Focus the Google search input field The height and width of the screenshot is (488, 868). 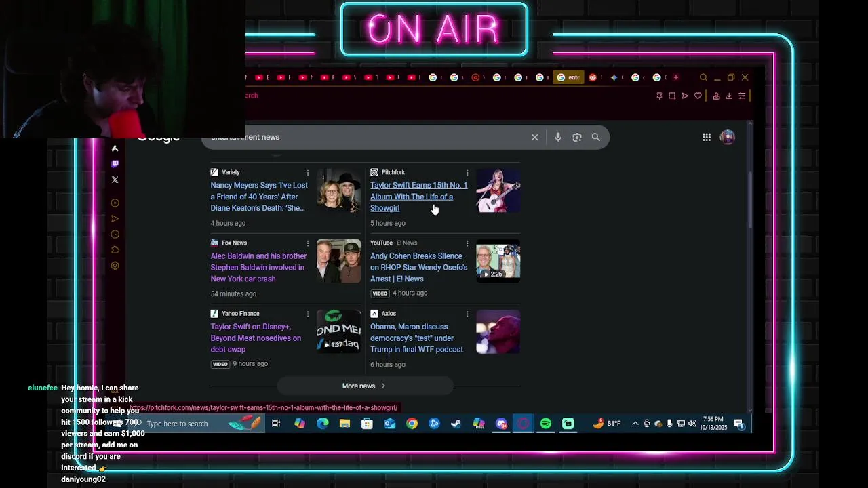click(x=366, y=137)
